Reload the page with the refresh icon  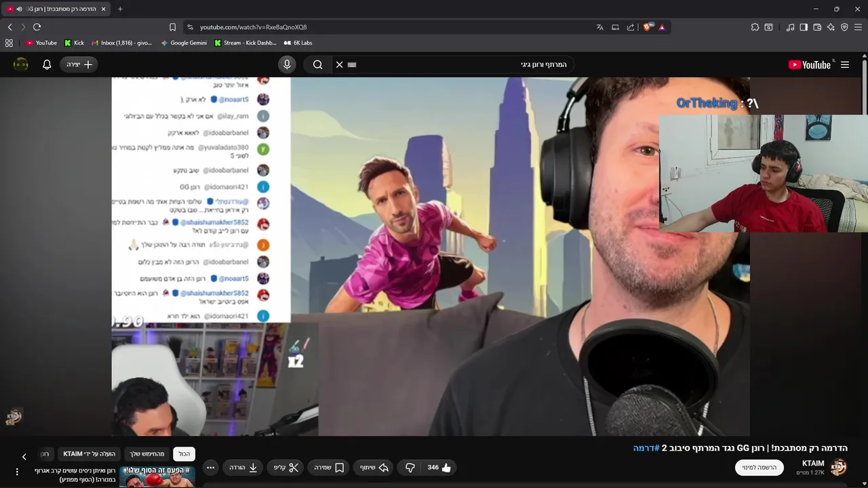click(37, 27)
